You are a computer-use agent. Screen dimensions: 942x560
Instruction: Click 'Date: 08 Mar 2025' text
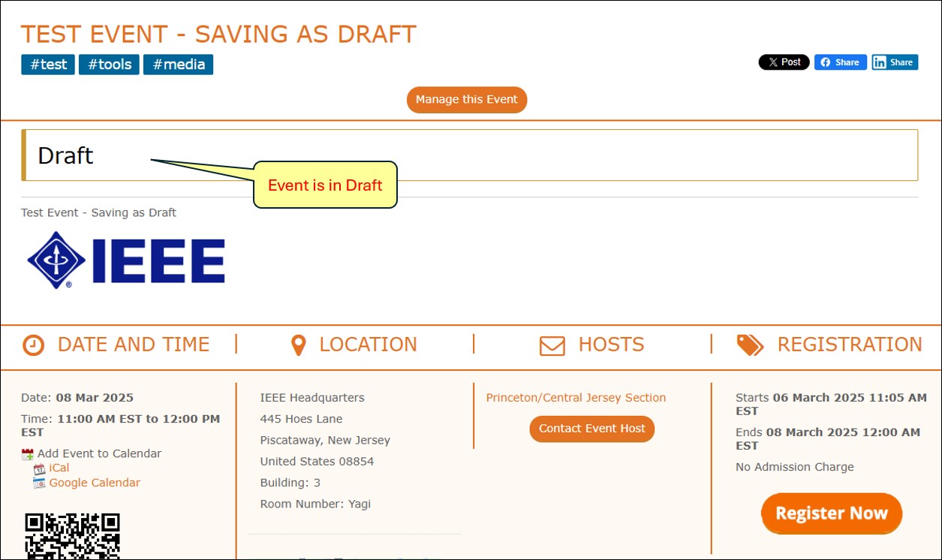point(77,398)
